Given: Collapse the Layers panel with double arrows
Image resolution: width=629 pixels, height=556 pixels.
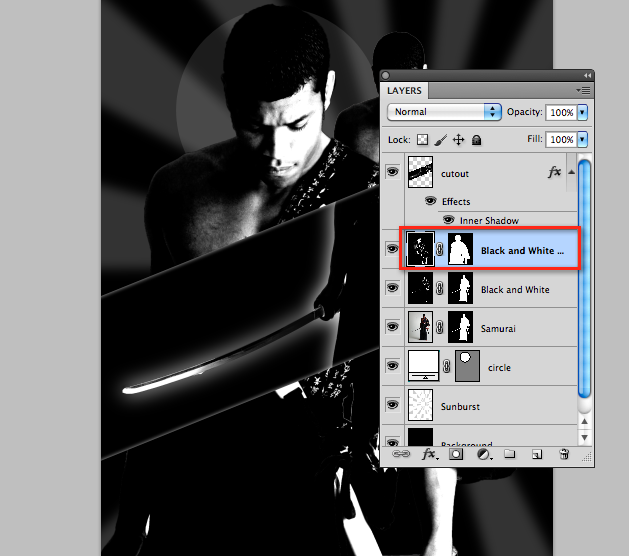Looking at the screenshot, I should click(x=588, y=75).
